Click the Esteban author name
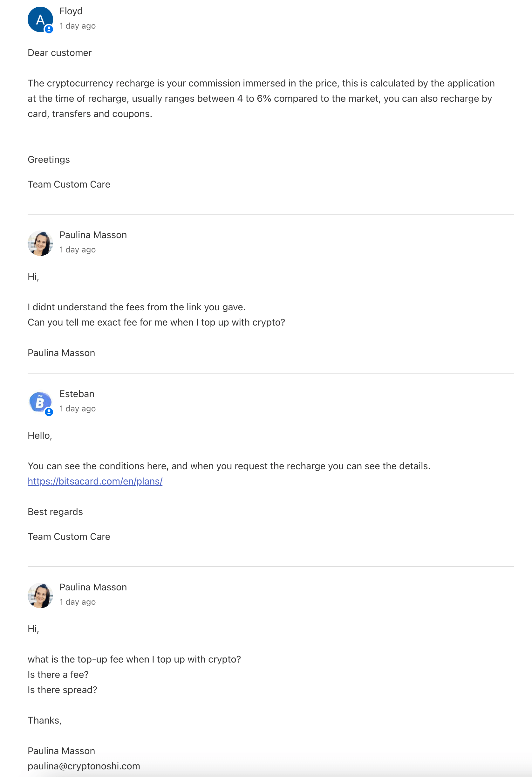532x777 pixels. (x=77, y=394)
